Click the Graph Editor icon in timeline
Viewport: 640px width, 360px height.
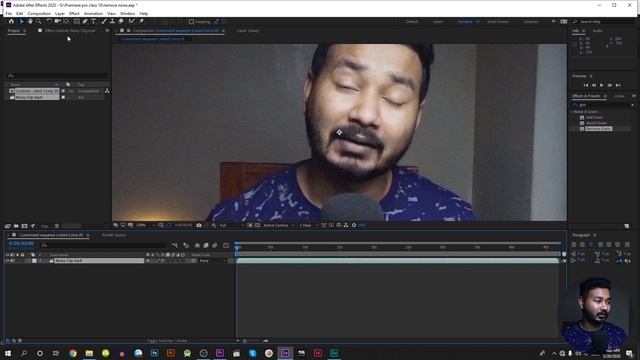click(226, 245)
